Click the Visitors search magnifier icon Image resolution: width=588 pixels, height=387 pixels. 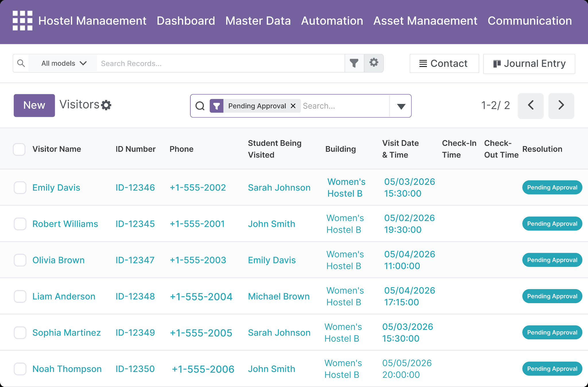(x=200, y=106)
